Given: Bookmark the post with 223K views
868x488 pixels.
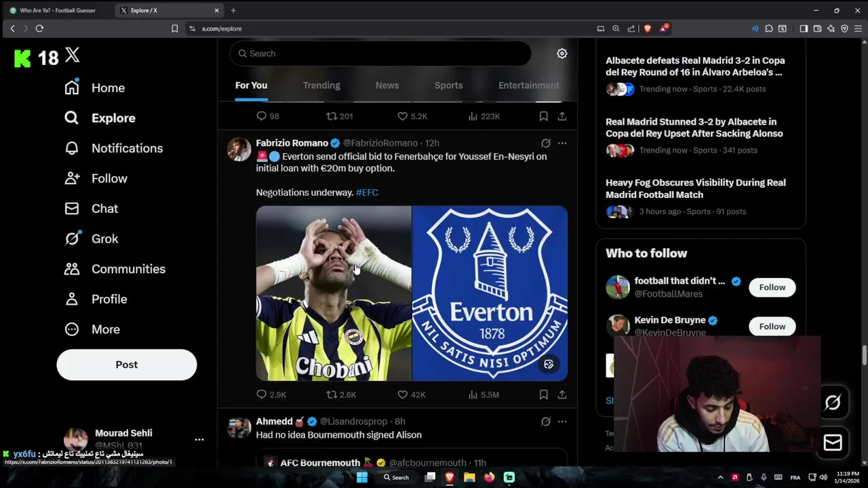Looking at the screenshot, I should click(x=543, y=117).
